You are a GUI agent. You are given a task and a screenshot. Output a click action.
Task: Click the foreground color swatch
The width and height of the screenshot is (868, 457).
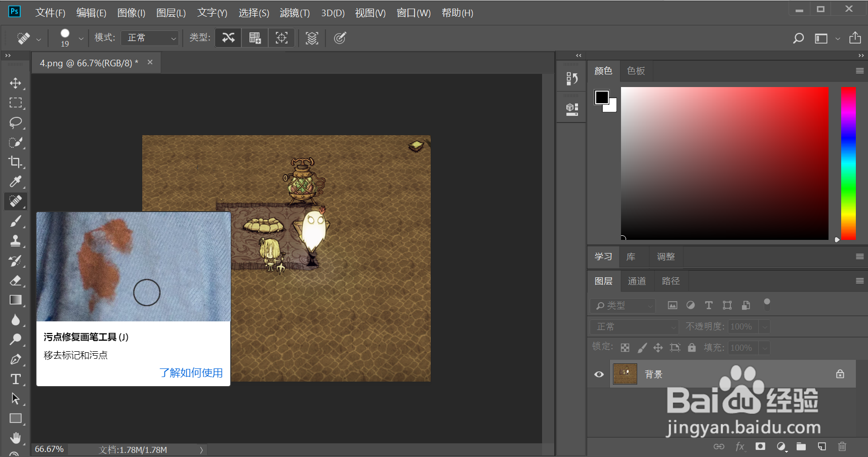(602, 97)
